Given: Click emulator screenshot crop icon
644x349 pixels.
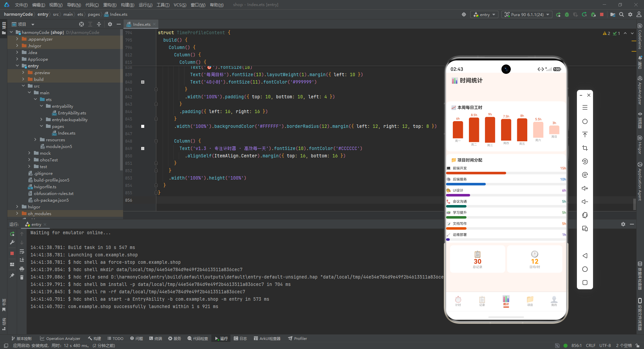Looking at the screenshot, I should (585, 148).
